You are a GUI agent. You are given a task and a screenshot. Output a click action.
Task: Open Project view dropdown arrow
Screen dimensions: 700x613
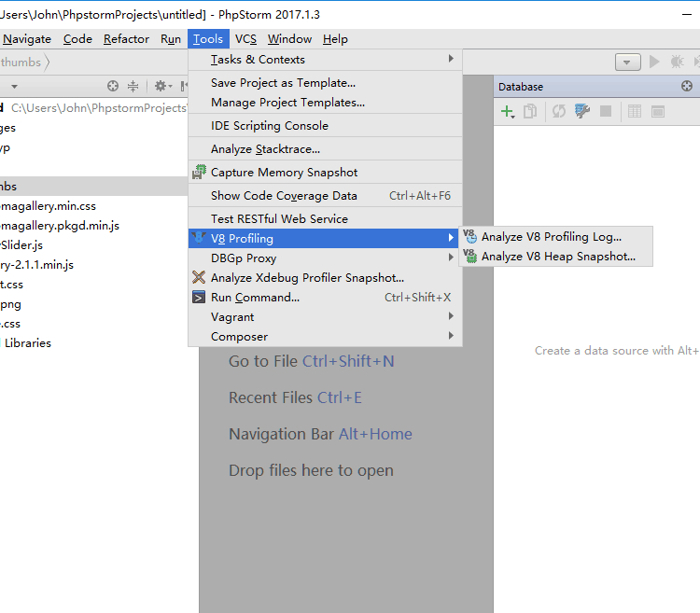click(14, 87)
